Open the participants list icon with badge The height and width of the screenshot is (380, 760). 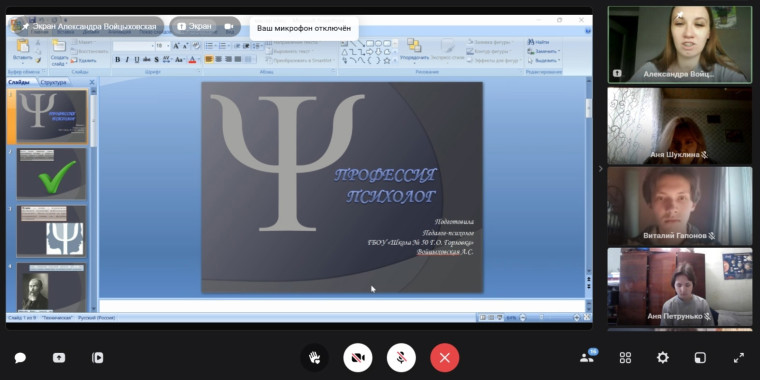point(588,357)
